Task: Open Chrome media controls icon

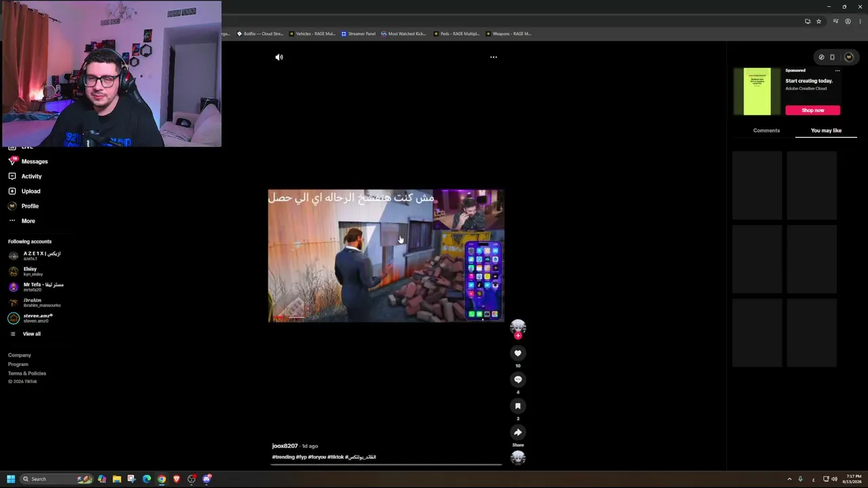Action: pos(835,21)
